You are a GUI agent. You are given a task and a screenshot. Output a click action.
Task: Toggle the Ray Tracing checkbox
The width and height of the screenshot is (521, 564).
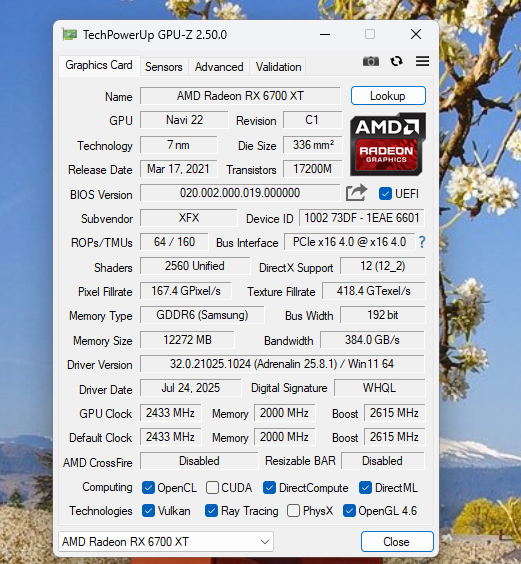[211, 511]
